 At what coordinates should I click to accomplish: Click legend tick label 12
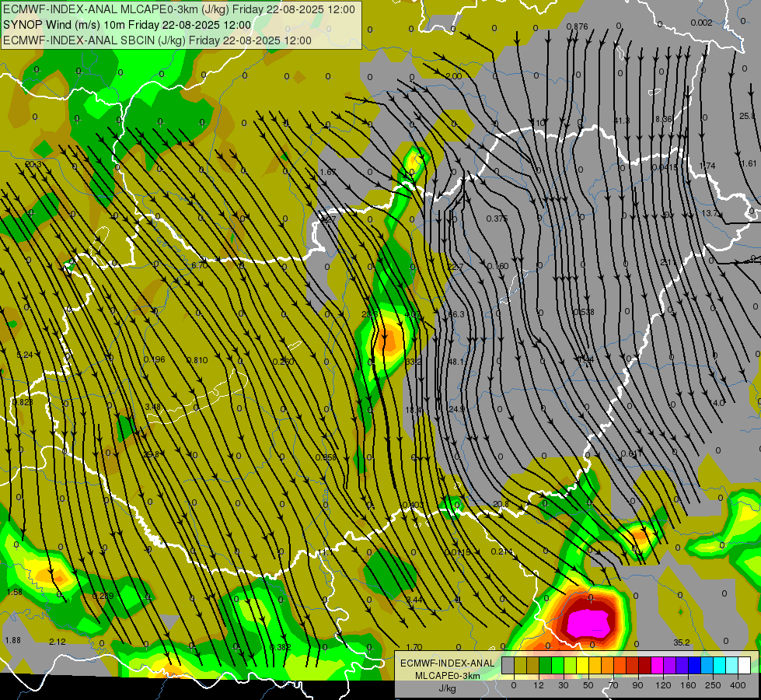point(539,685)
